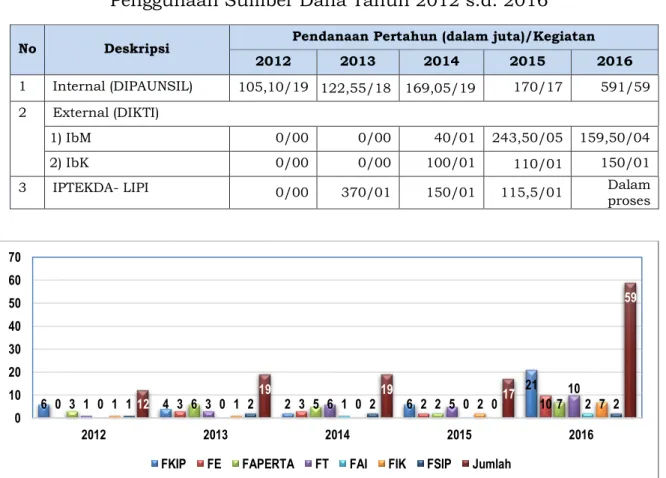Click the cell '105,10/19'

273,88
